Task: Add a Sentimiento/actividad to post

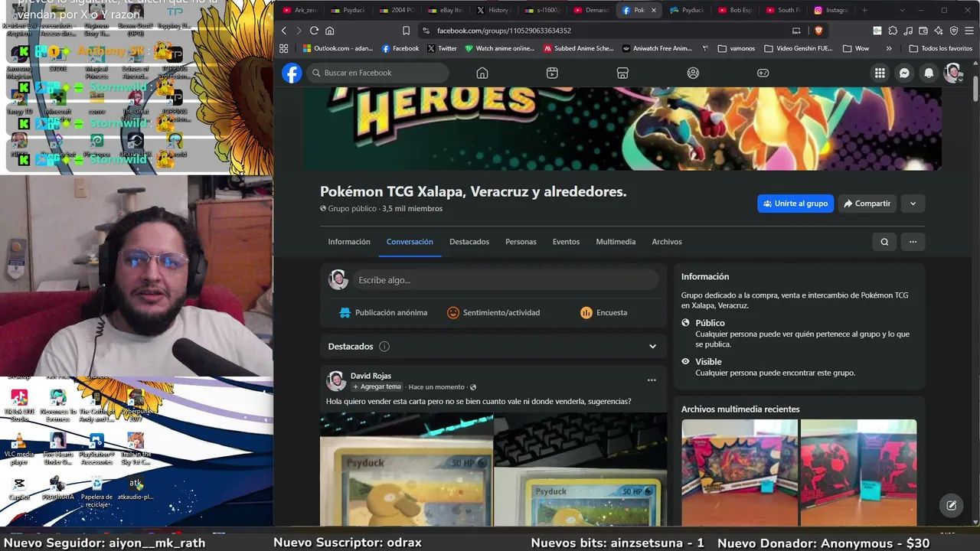Action: tap(494, 312)
